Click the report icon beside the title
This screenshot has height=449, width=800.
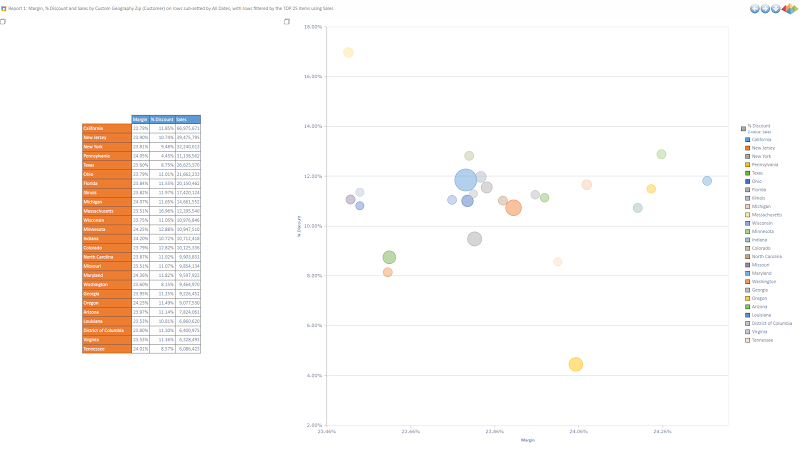pos(4,9)
